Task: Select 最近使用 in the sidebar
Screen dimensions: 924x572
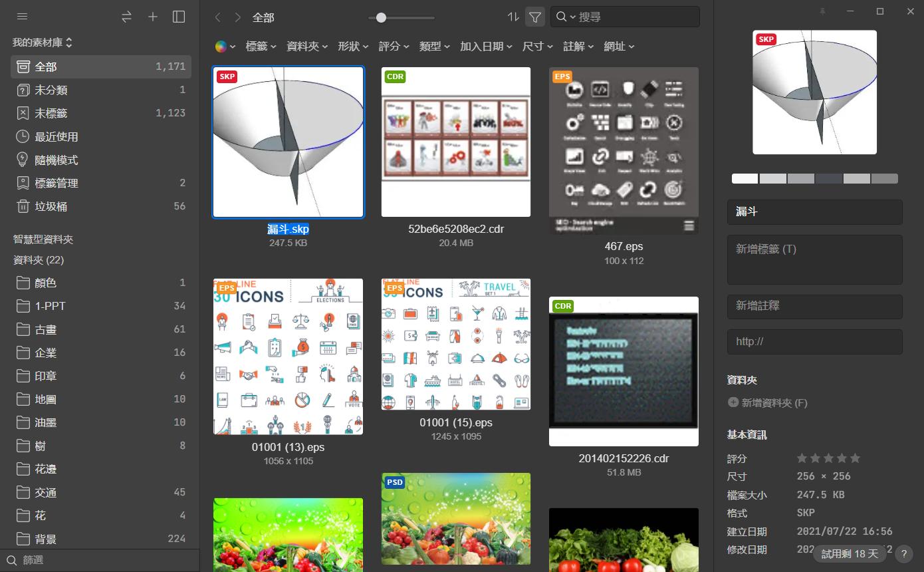Action: pyautogui.click(x=57, y=136)
